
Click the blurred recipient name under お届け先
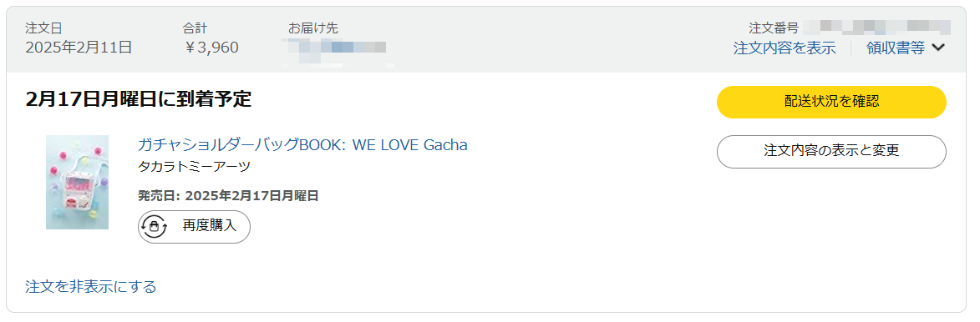pyautogui.click(x=334, y=48)
